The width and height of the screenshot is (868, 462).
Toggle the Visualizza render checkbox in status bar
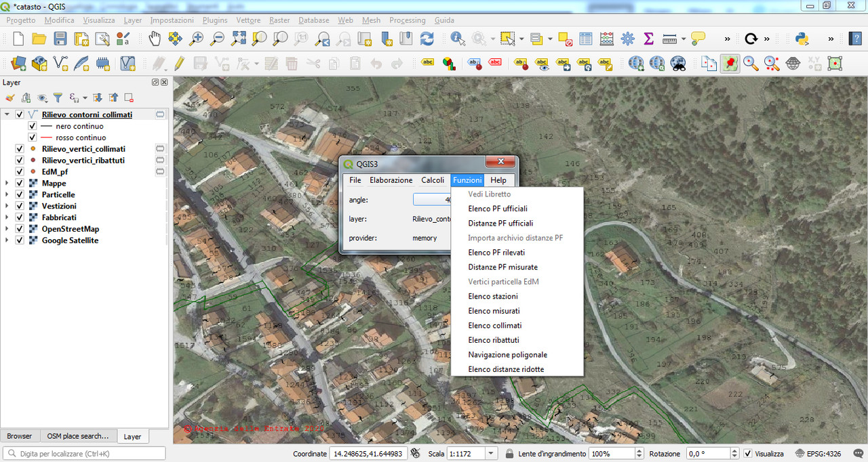(747, 454)
